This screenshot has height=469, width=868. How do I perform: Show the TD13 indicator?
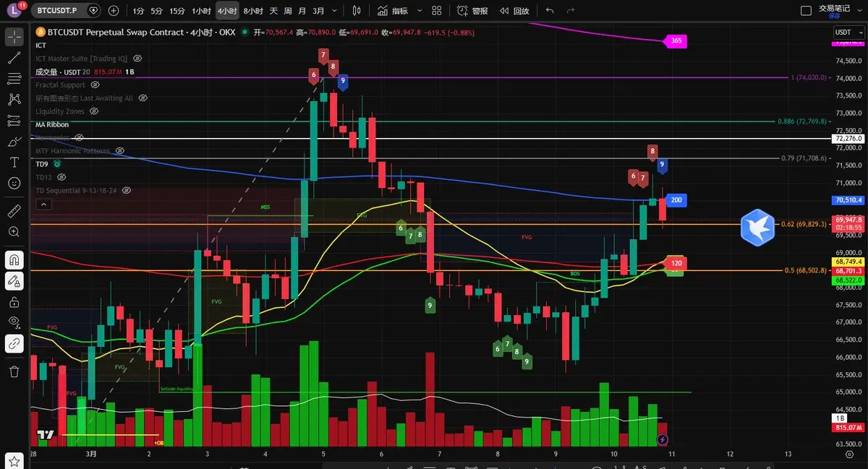pos(61,177)
